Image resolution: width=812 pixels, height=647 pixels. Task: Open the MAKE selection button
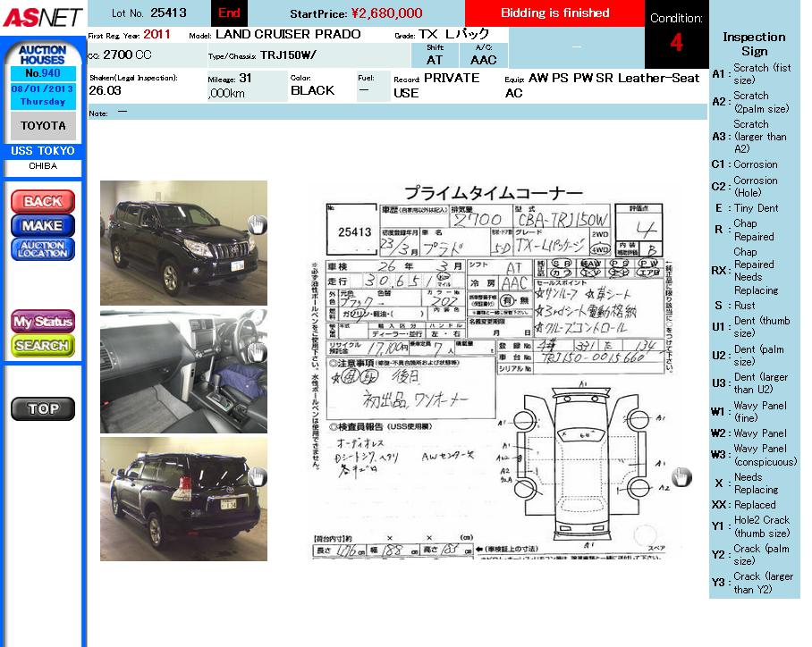point(42,225)
